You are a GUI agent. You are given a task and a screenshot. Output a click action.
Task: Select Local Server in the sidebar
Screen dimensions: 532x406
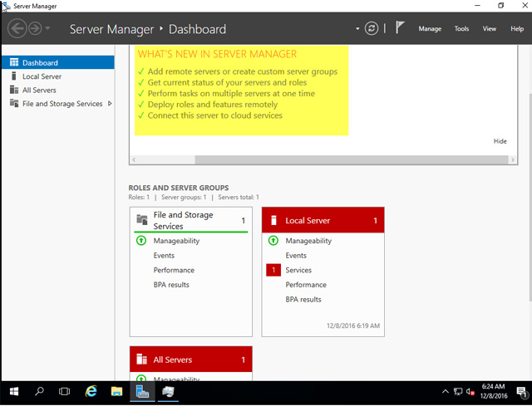point(42,76)
